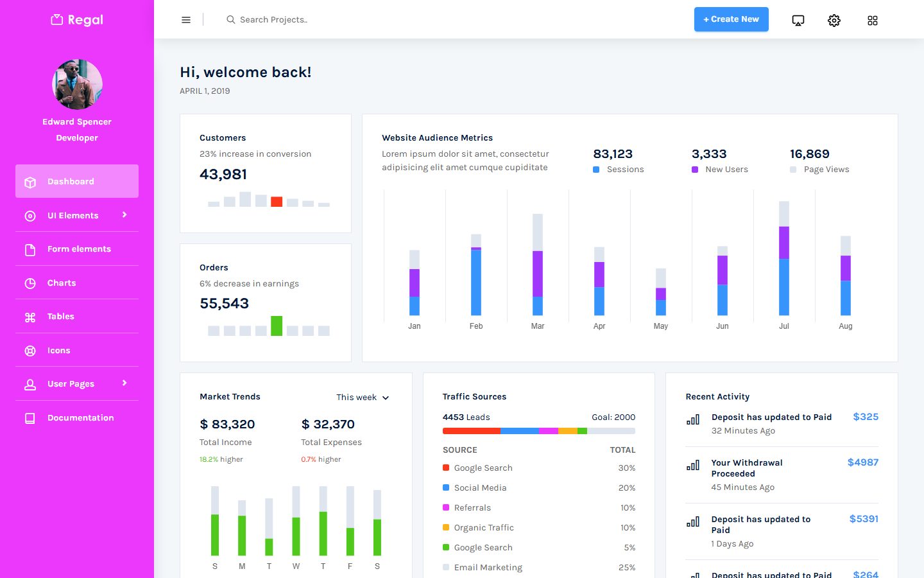Open the This week dropdown
The image size is (924, 578).
tap(363, 398)
